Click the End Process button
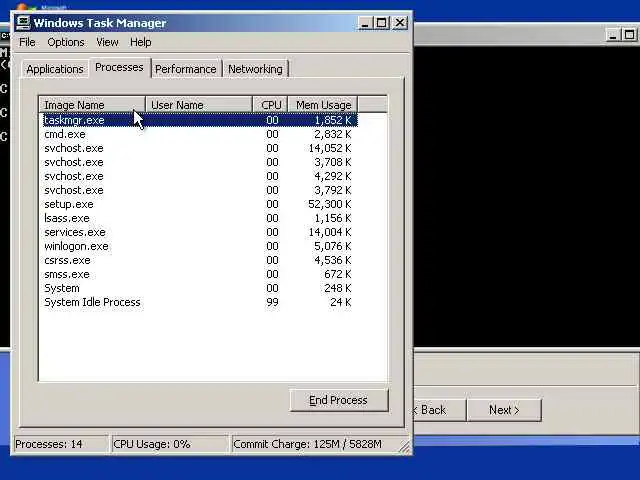640x480 pixels. (x=338, y=400)
